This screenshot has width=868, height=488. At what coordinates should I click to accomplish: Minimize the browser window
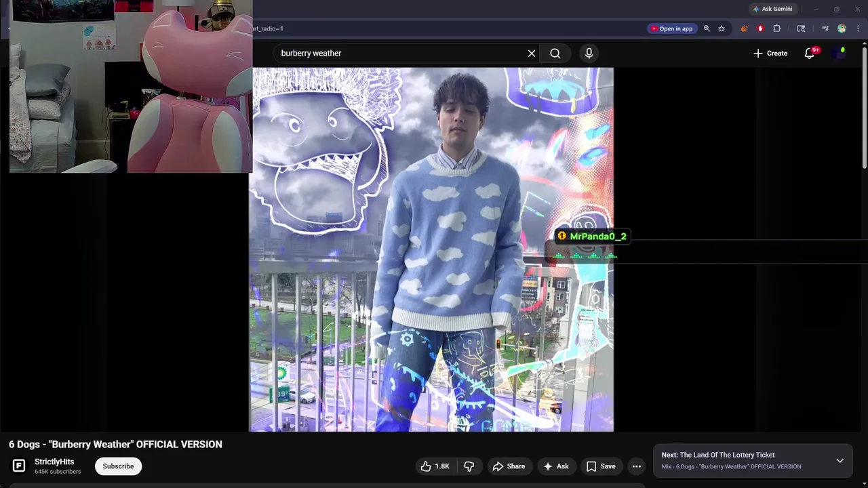[x=816, y=9]
